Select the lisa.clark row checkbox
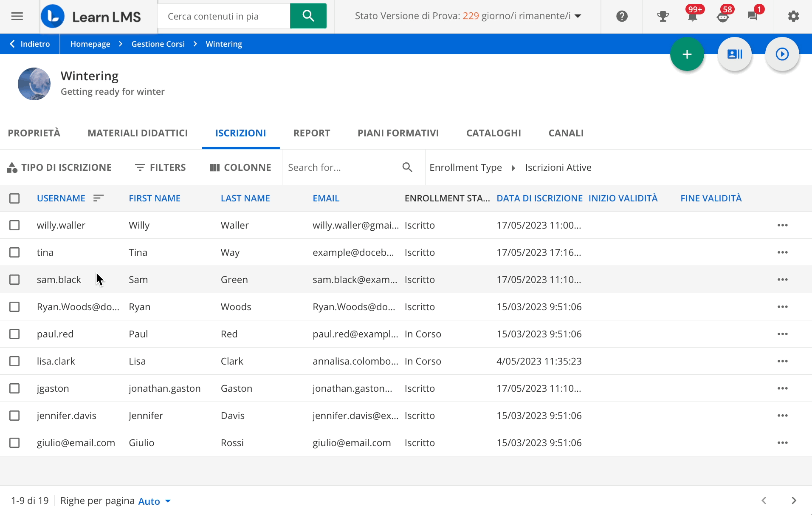 (x=14, y=361)
